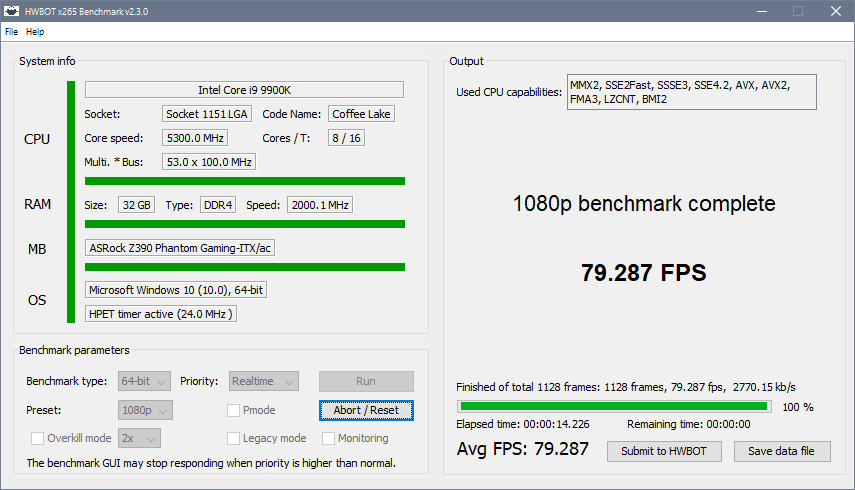Open the File menu
The image size is (855, 490).
(x=11, y=32)
